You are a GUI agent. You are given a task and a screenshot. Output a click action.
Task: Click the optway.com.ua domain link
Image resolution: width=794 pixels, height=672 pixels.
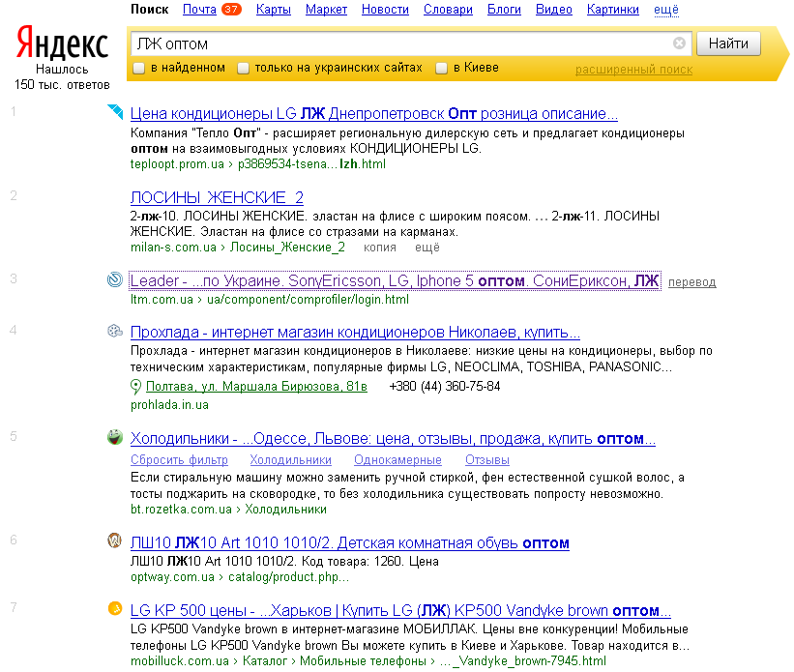pyautogui.click(x=172, y=577)
